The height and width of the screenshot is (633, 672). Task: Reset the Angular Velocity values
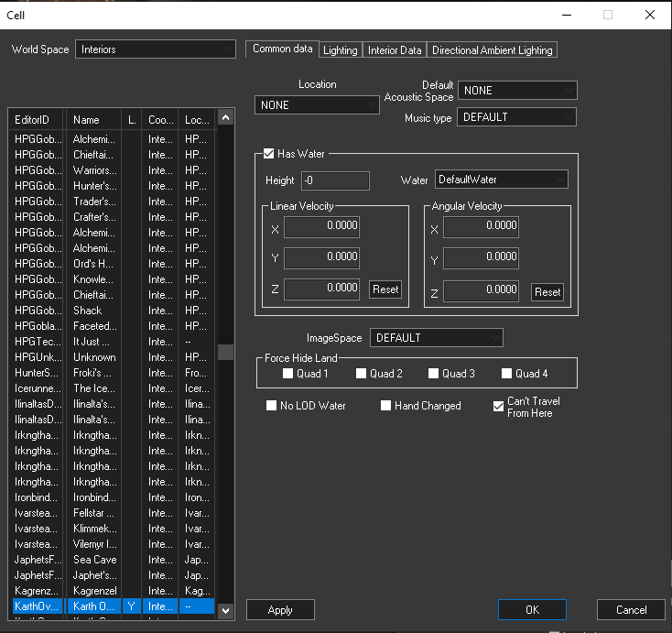click(547, 292)
